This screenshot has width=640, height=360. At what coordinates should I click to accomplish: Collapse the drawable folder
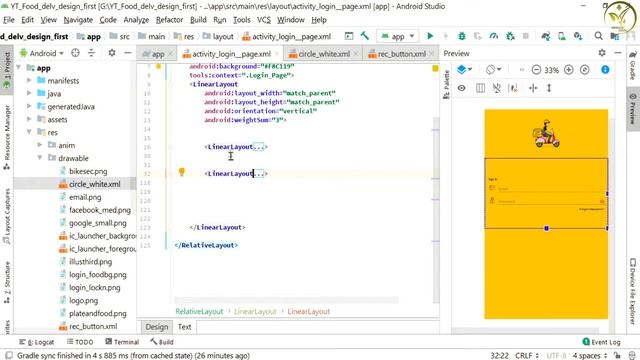pos(40,158)
